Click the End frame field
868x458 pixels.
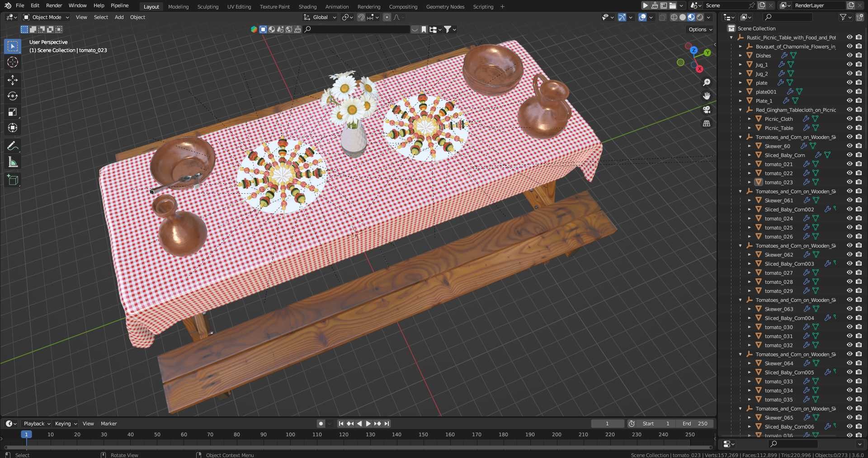point(695,424)
